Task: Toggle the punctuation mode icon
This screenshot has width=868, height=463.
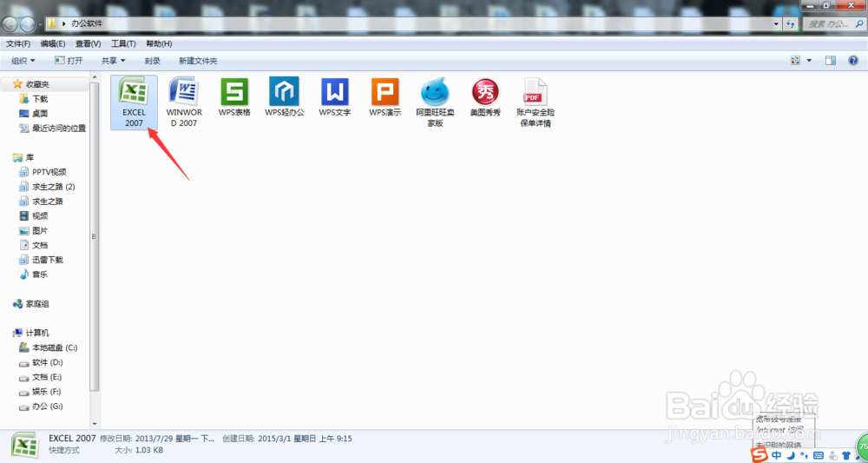Action: coord(804,455)
